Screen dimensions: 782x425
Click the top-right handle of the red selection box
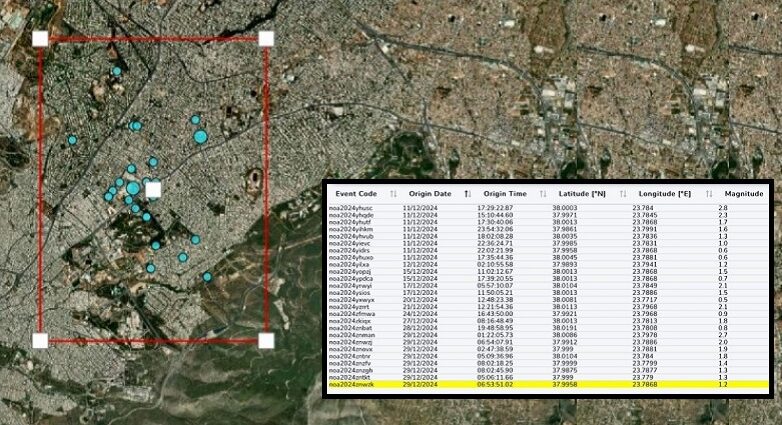coord(266,39)
